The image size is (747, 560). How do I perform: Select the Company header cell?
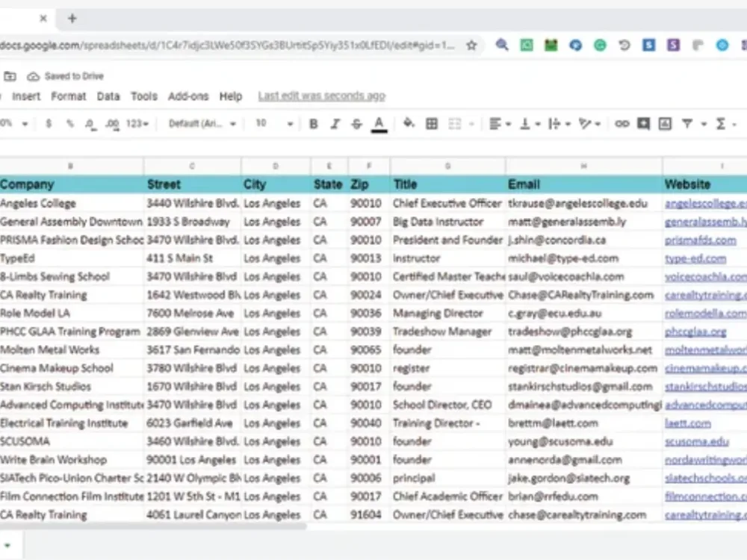point(72,184)
